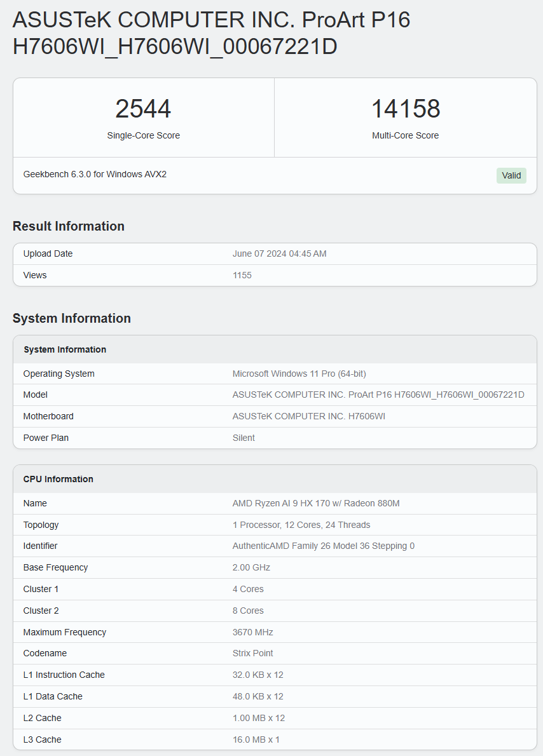Click the green 'Valid' badge
The image size is (543, 756).
511,175
